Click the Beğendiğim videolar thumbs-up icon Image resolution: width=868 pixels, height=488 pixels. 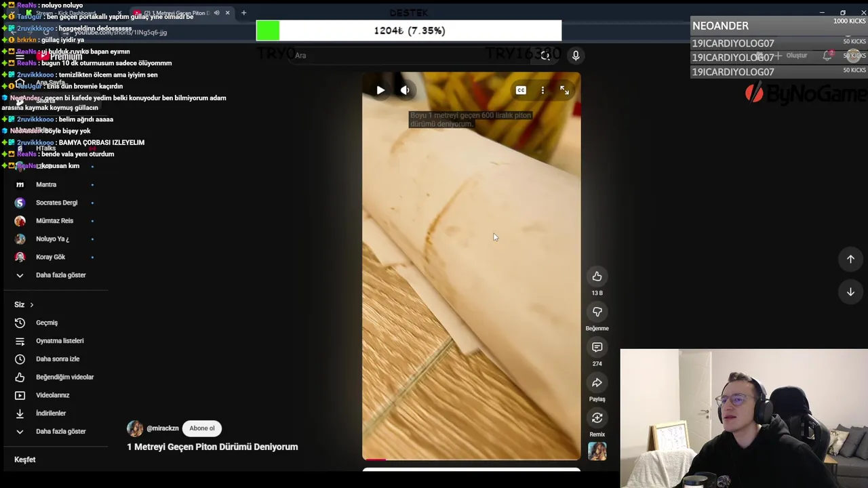point(20,377)
